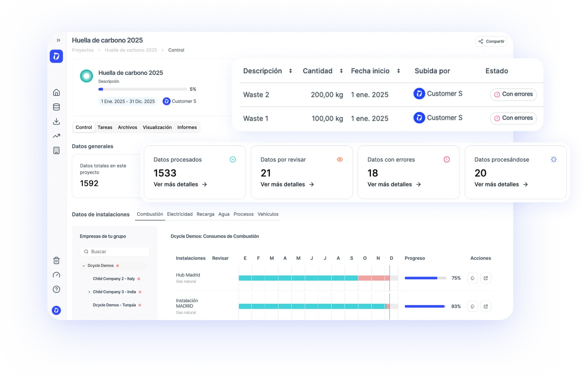Open the analytics trends icon in the sidebar
This screenshot has width=588, height=377.
(56, 136)
